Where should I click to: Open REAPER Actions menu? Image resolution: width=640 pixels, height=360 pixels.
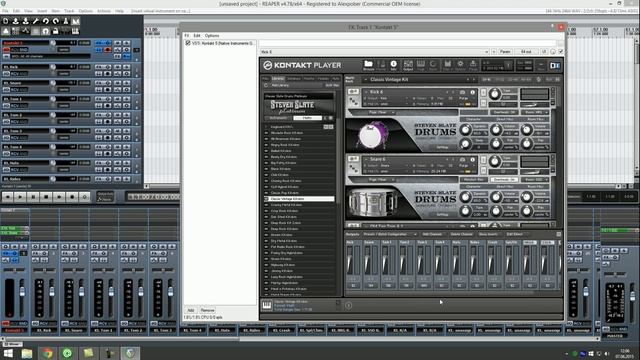pos(104,11)
